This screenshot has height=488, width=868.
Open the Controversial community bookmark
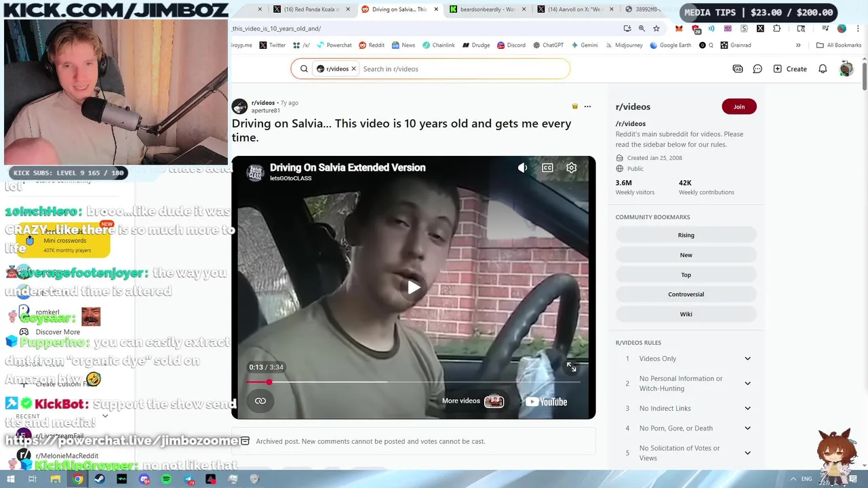point(686,294)
